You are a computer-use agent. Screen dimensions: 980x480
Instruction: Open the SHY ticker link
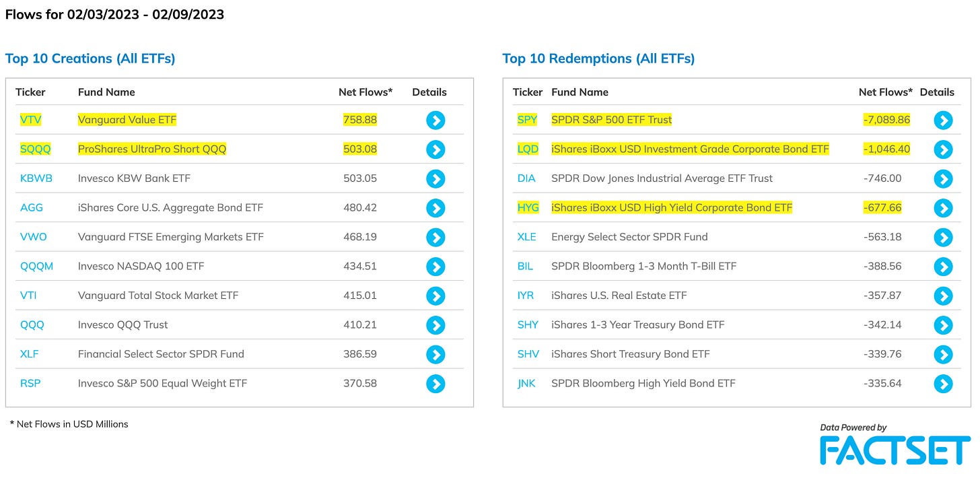tap(528, 324)
